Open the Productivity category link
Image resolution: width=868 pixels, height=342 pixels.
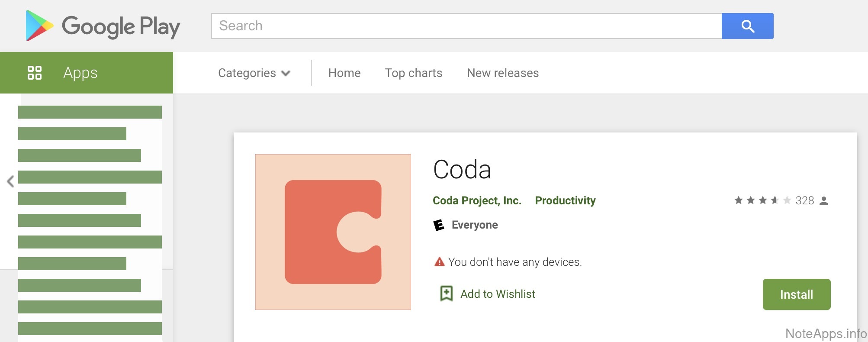(565, 200)
